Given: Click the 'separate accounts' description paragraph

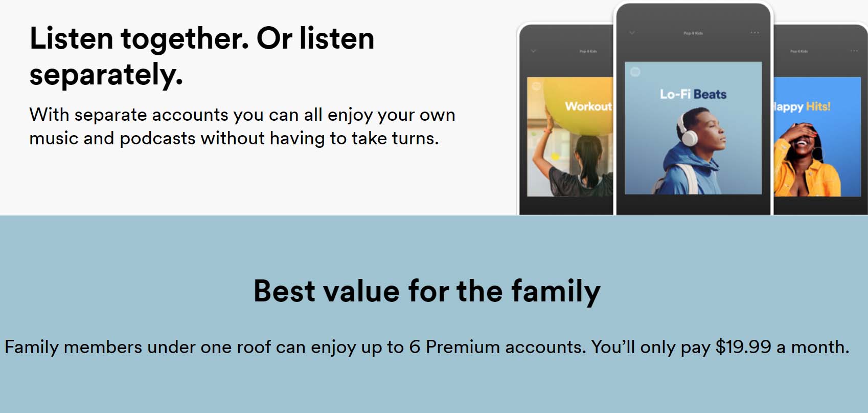Looking at the screenshot, I should tap(242, 126).
